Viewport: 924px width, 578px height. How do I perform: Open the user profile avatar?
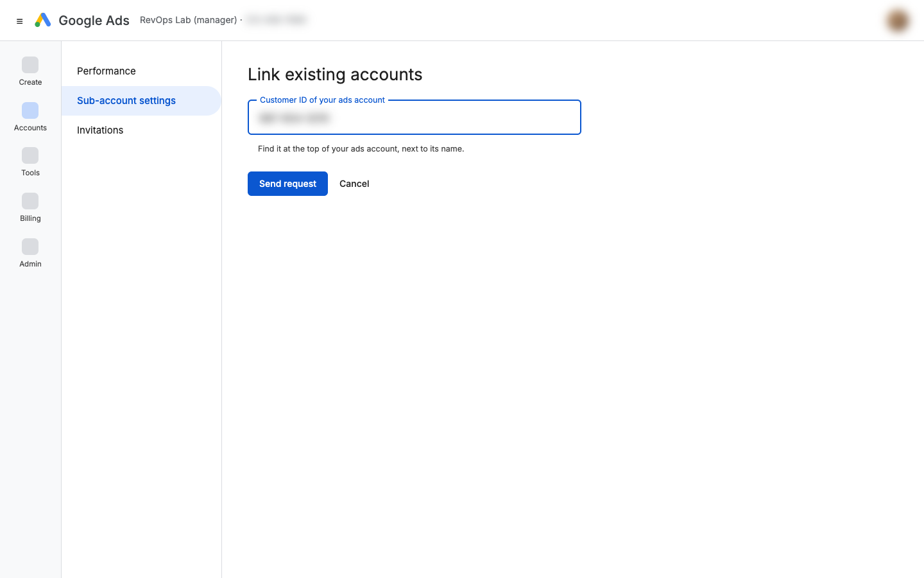point(898,21)
